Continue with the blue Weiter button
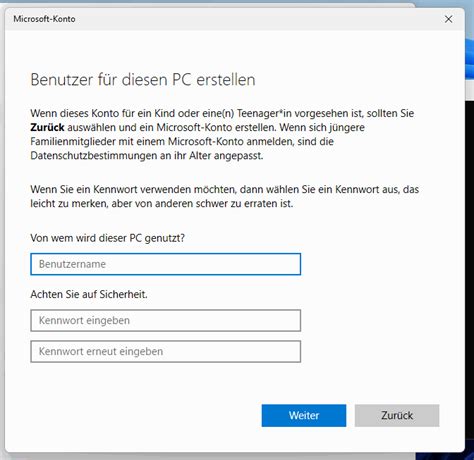The height and width of the screenshot is (460, 474). (304, 415)
